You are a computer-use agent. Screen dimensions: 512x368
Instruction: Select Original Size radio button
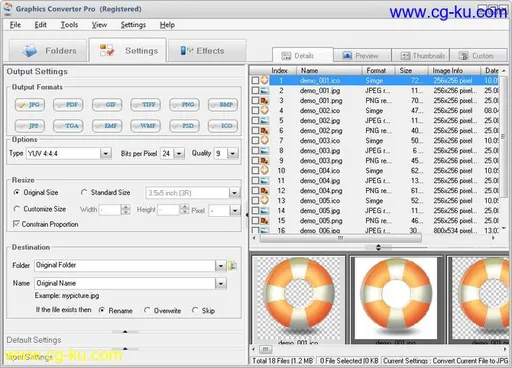[16, 192]
